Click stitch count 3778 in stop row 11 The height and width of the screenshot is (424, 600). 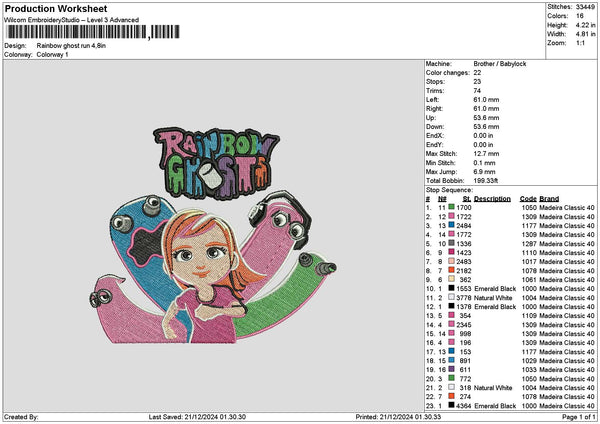pyautogui.click(x=464, y=298)
